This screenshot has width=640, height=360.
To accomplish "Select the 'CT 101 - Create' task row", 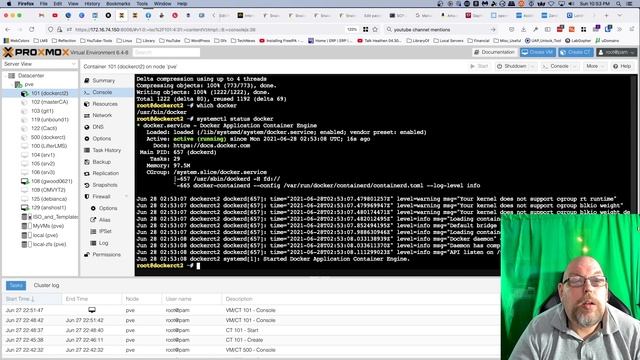I will coord(251,340).
